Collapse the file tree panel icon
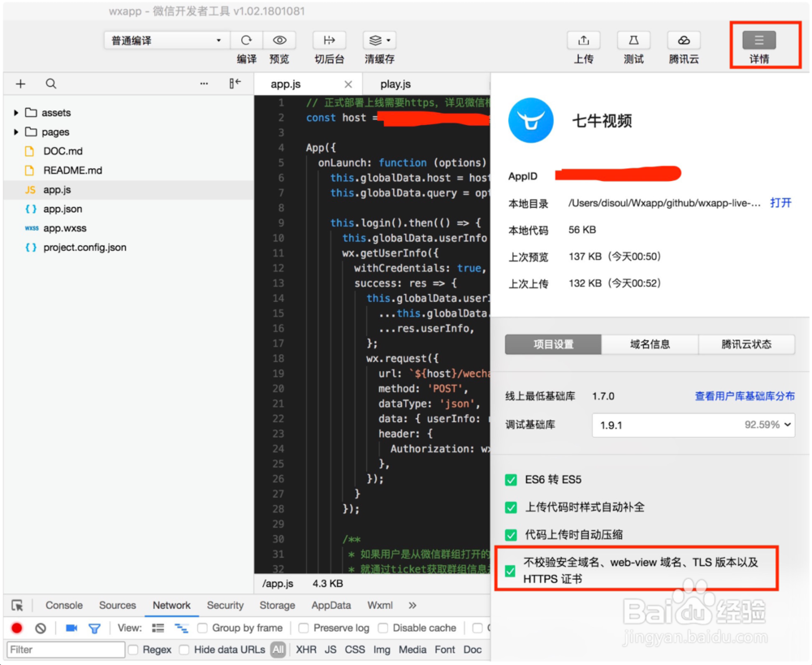This screenshot has width=812, height=665. coord(235,84)
